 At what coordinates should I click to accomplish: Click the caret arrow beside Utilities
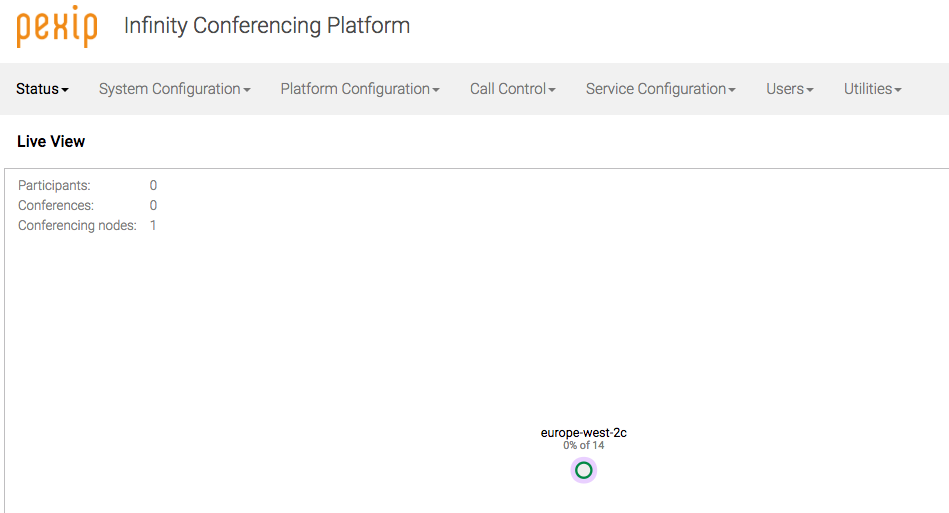(x=898, y=90)
